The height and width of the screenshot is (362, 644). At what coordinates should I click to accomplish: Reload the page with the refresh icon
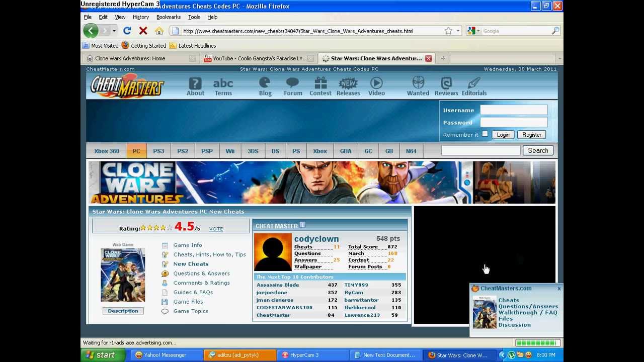tap(127, 31)
